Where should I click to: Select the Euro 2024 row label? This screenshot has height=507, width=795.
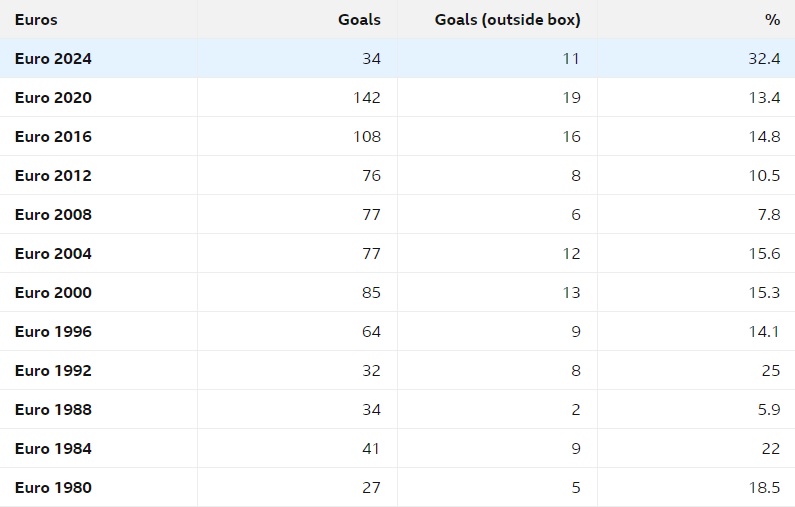click(x=53, y=59)
